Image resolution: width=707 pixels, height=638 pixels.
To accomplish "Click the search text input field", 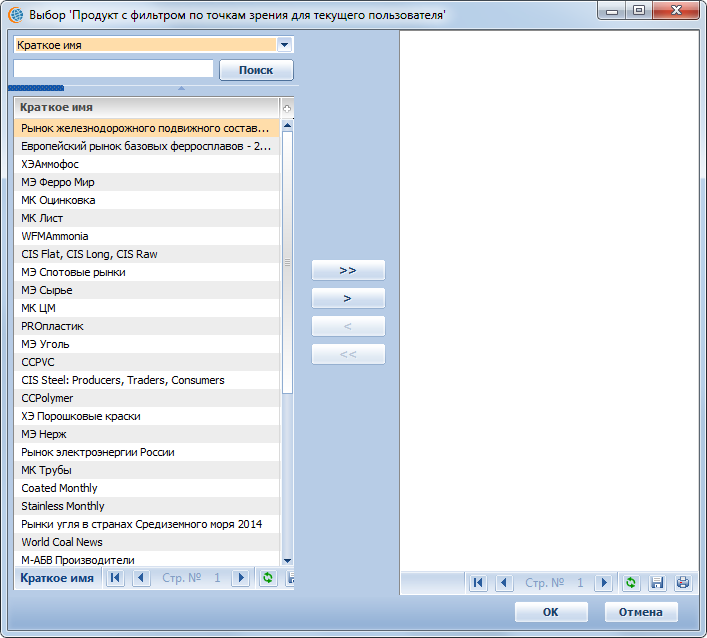I will 113,69.
